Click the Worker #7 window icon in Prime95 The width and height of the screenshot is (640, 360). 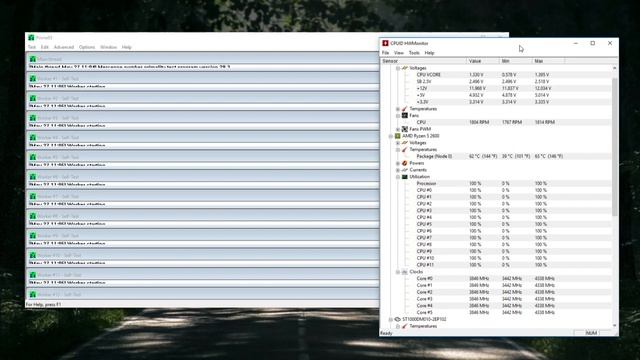pyautogui.click(x=33, y=196)
